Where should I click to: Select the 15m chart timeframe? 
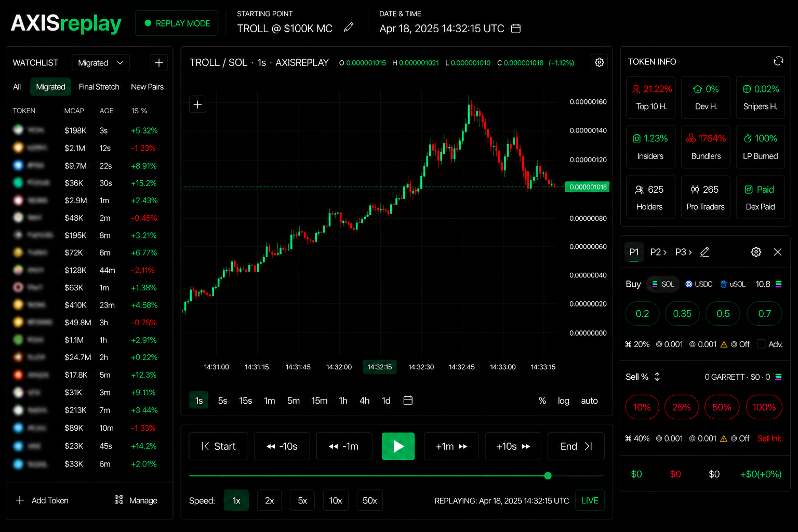point(319,401)
